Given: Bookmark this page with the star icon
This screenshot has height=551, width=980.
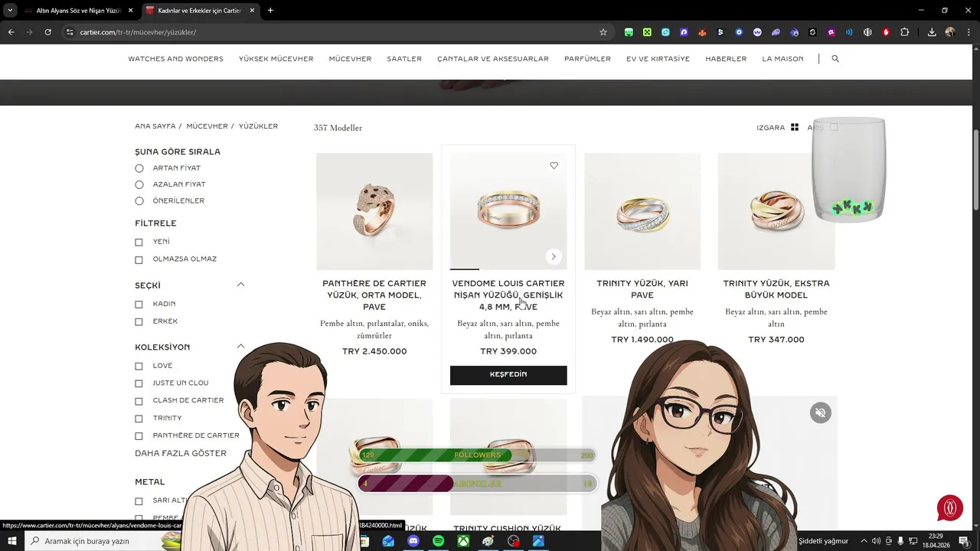Looking at the screenshot, I should [603, 32].
